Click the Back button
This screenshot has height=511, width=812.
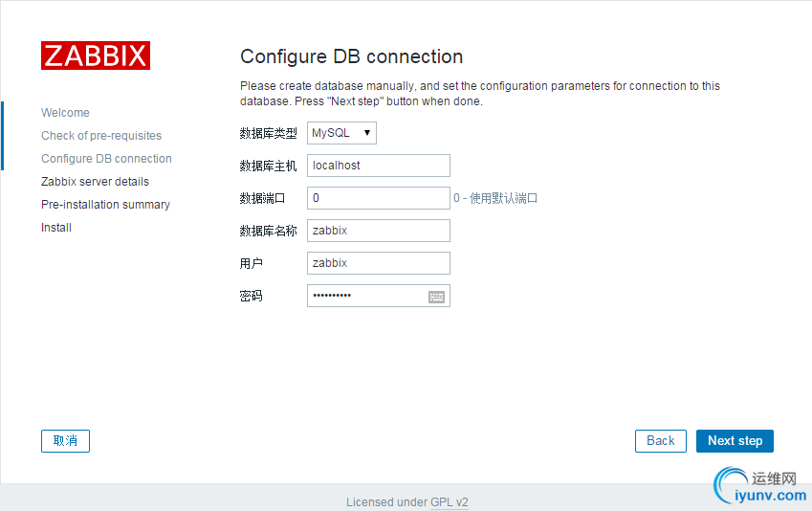point(661,441)
